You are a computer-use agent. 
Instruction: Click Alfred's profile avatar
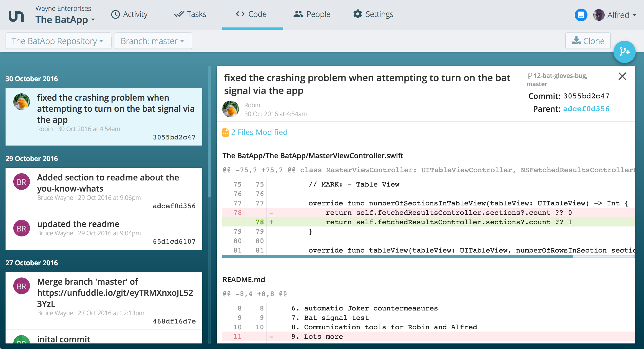pyautogui.click(x=599, y=15)
